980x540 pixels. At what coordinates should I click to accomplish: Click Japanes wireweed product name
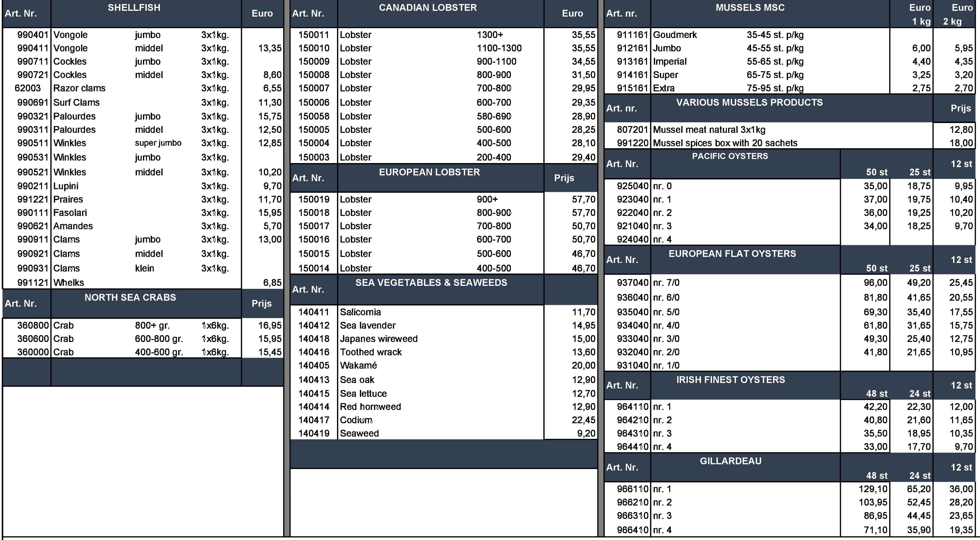pyautogui.click(x=379, y=339)
